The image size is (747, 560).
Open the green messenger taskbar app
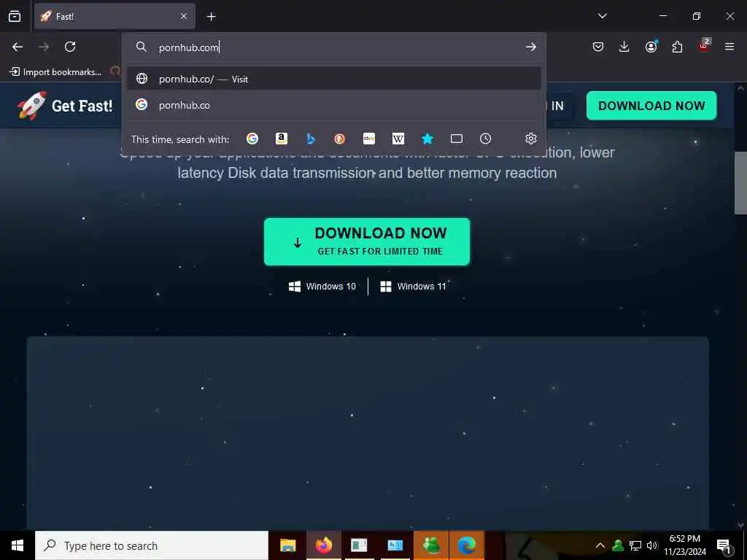pyautogui.click(x=431, y=545)
